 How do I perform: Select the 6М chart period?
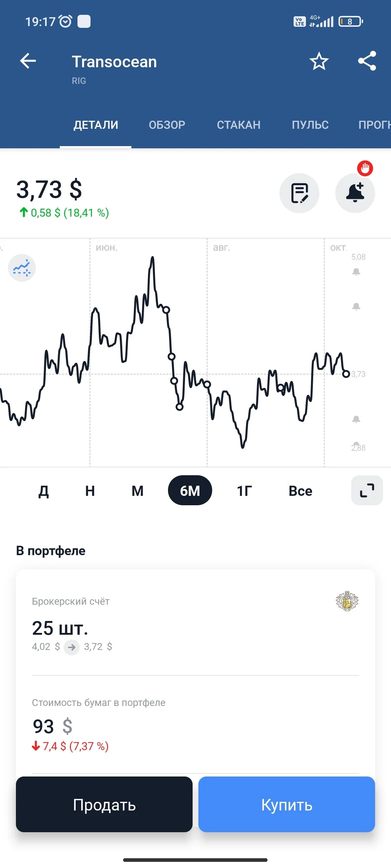[190, 490]
